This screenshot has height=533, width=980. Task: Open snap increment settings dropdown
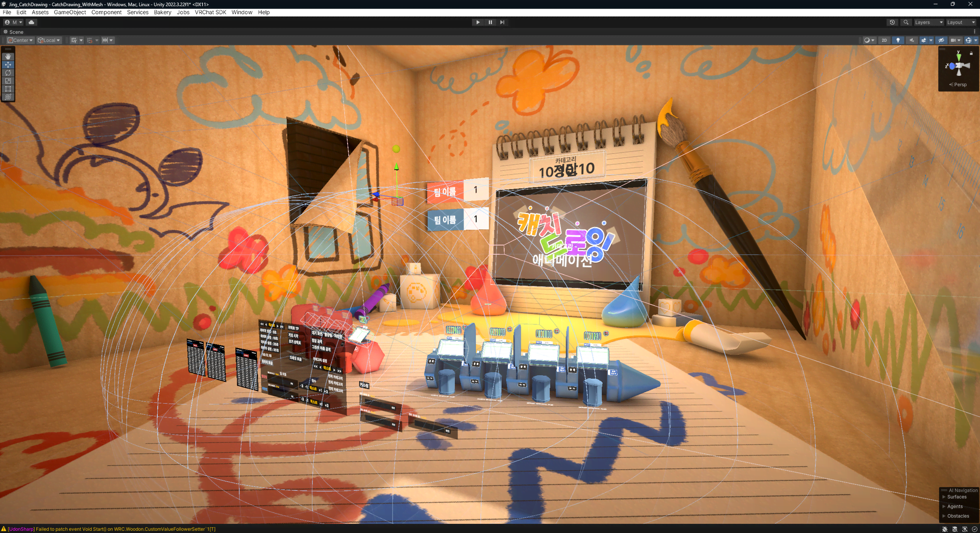tap(108, 40)
